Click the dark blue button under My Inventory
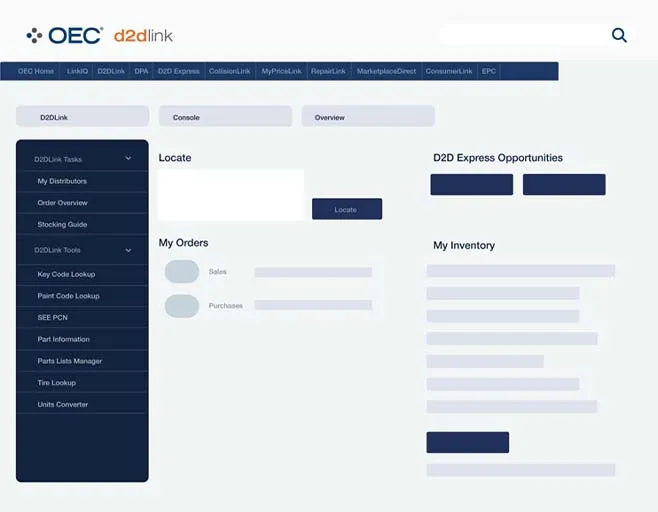658x512 pixels. (x=467, y=442)
